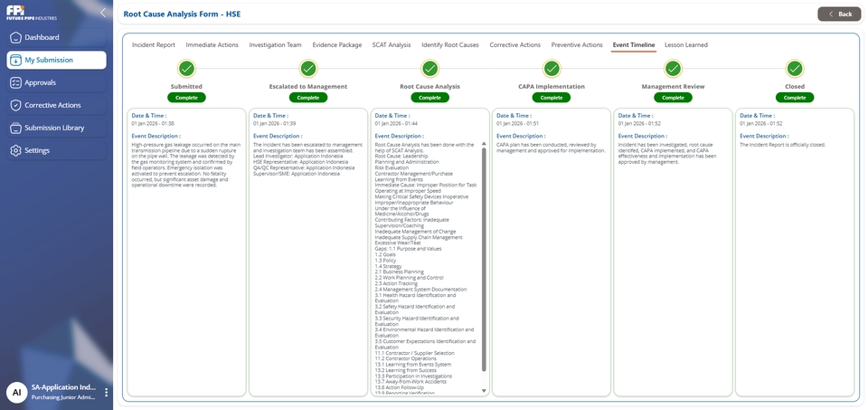The height and width of the screenshot is (410, 868).
Task: Switch to the Incident Report tab
Action: (154, 44)
